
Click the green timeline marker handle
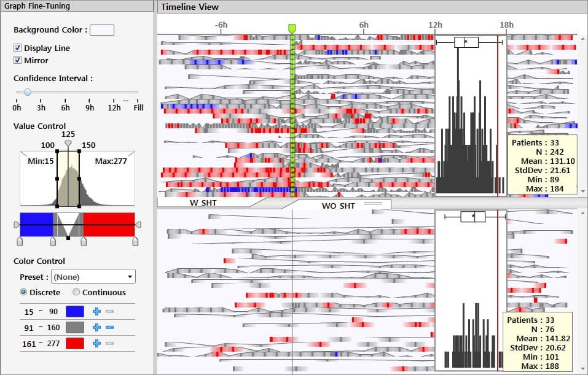[x=292, y=29]
